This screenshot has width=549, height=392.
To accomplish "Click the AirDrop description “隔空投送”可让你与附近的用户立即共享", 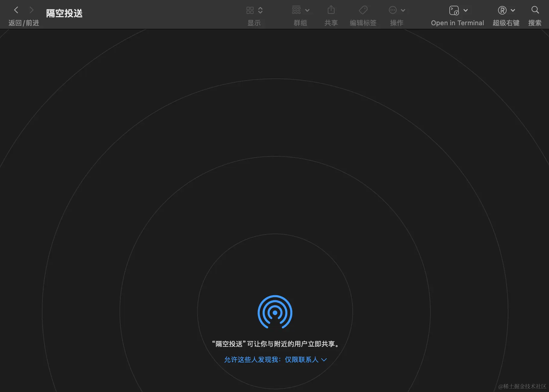I will pyautogui.click(x=275, y=344).
